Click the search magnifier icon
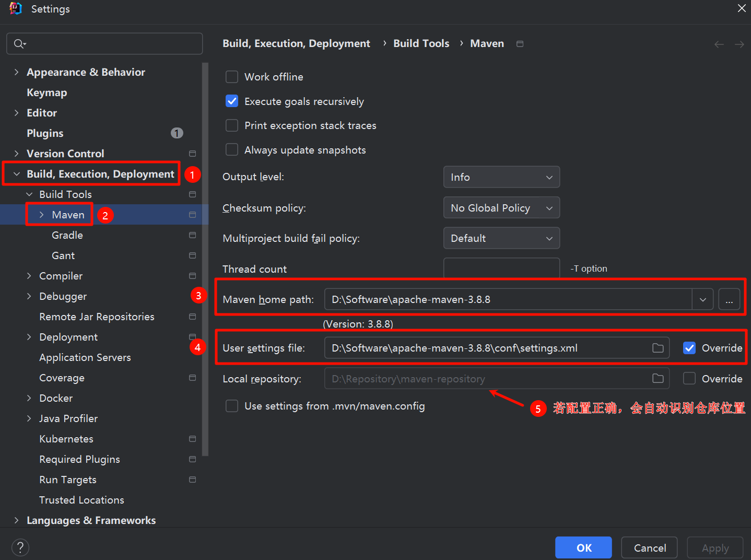This screenshot has width=751, height=560. (x=19, y=44)
